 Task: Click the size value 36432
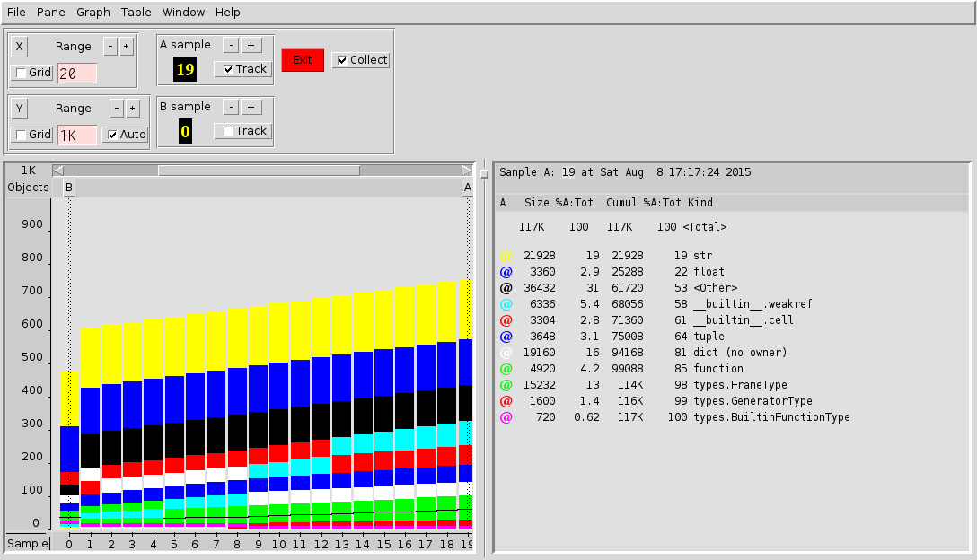click(x=540, y=288)
